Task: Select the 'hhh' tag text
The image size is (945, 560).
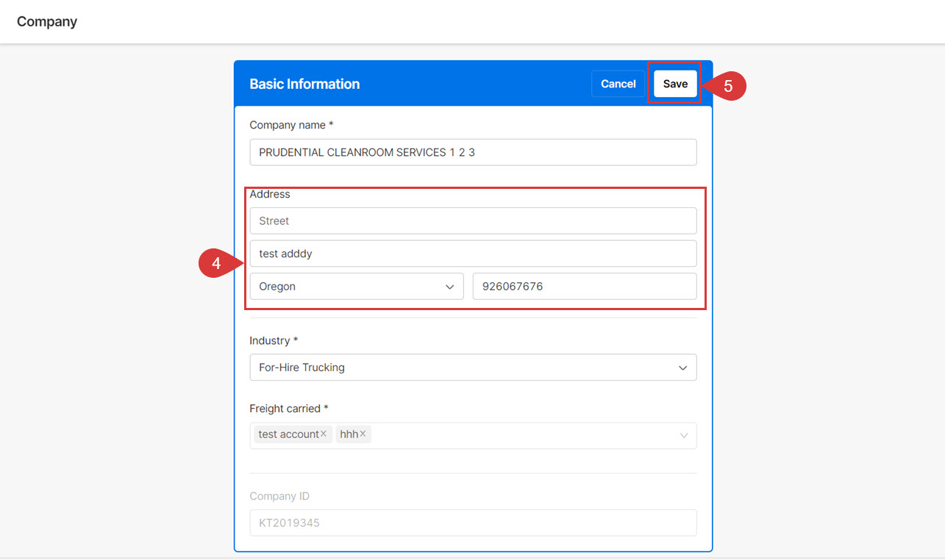Action: [349, 434]
